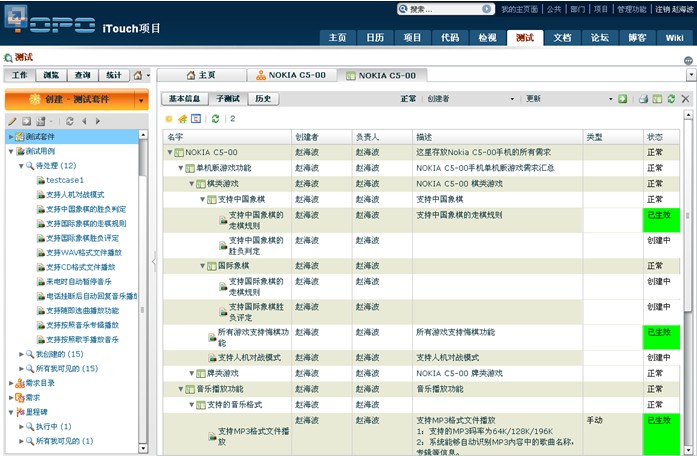
Task: Click the forward arrow in left panel toolbar
Action: [98, 121]
